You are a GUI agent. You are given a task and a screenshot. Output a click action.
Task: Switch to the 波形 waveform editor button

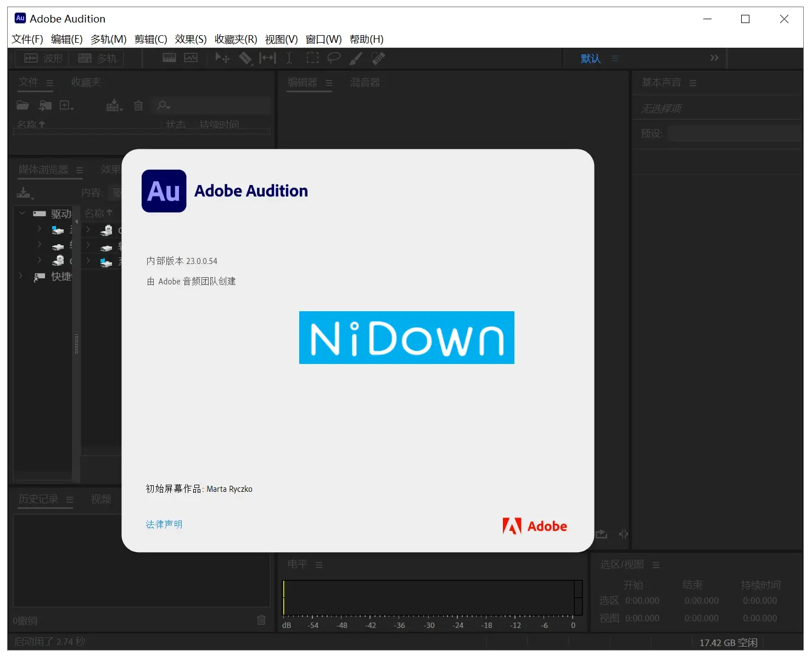[43, 58]
